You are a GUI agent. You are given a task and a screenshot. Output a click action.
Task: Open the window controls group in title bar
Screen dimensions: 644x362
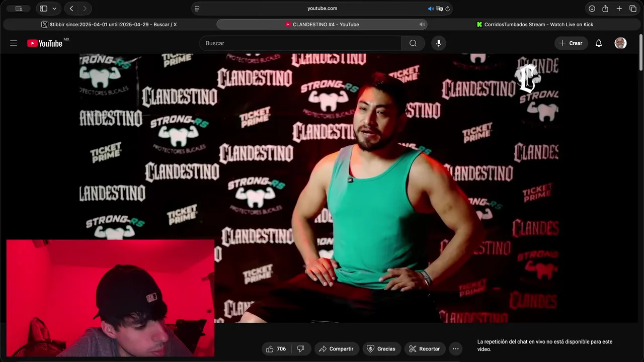19,9
